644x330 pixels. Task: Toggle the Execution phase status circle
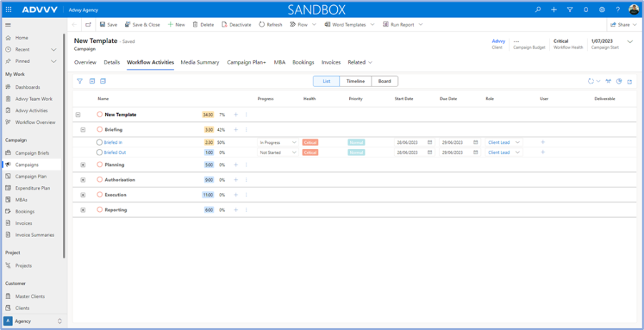[x=100, y=195]
